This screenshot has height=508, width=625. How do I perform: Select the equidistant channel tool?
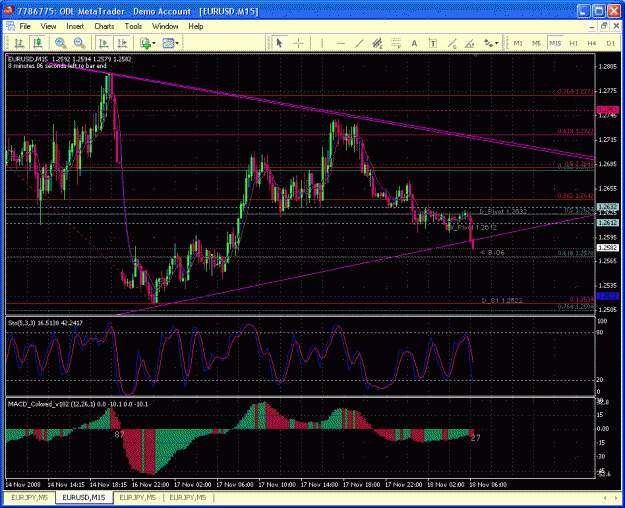377,43
